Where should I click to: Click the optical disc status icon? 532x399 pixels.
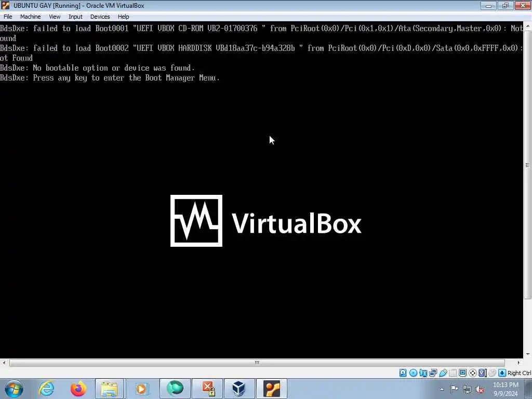(x=413, y=373)
